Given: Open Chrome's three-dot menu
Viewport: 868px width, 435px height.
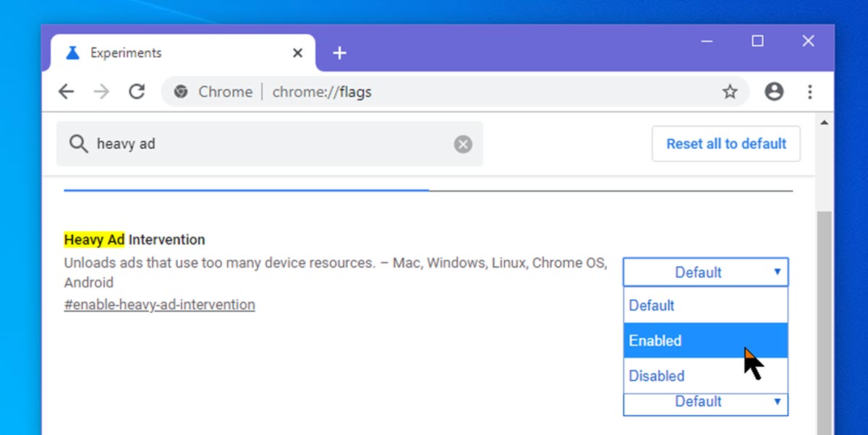Looking at the screenshot, I should (810, 92).
